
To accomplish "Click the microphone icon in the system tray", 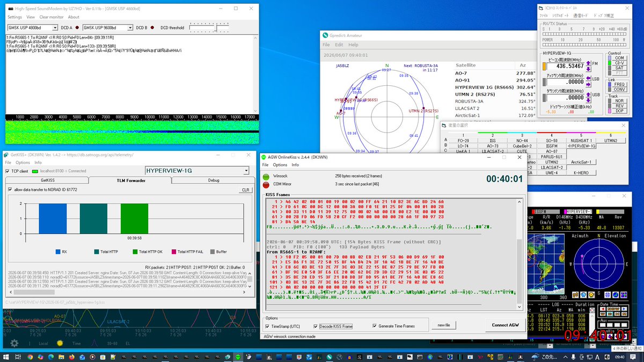I will click(574, 357).
